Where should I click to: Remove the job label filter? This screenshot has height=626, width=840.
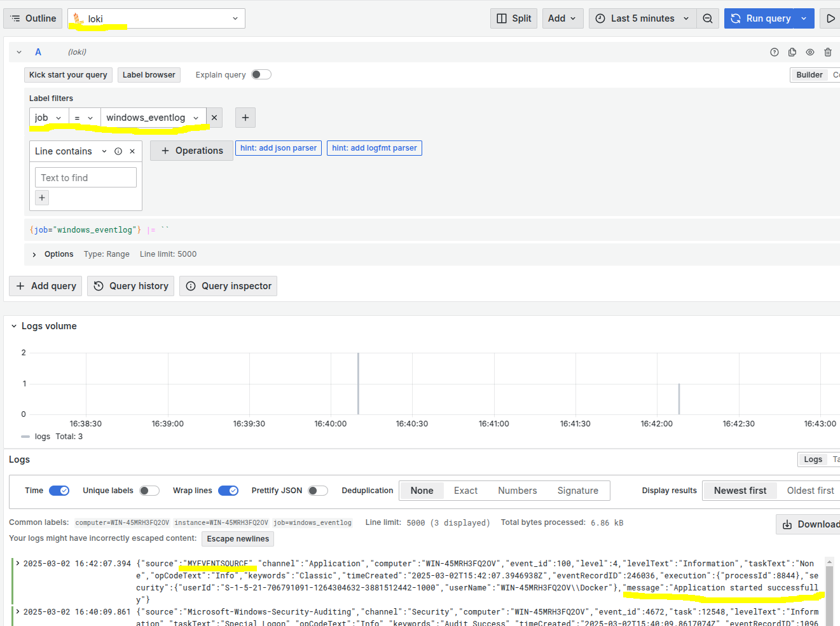[x=214, y=118]
